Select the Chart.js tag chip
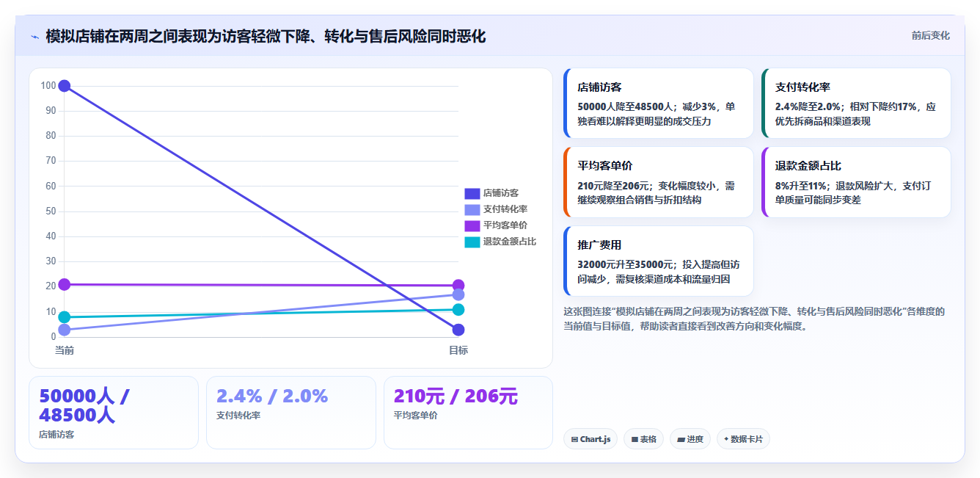This screenshot has height=478, width=980. point(590,439)
